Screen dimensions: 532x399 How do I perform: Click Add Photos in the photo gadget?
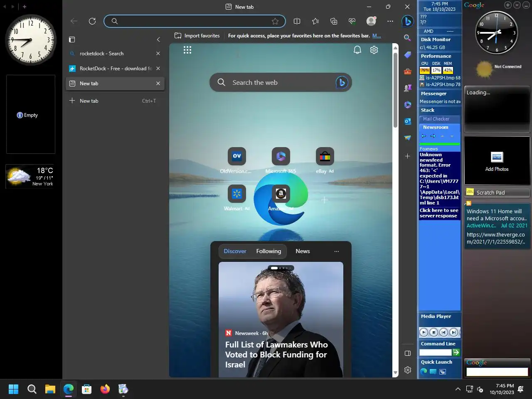(497, 161)
